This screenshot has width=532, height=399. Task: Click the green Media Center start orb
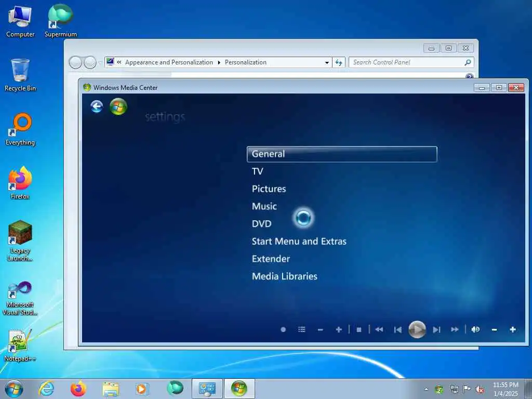(x=118, y=107)
